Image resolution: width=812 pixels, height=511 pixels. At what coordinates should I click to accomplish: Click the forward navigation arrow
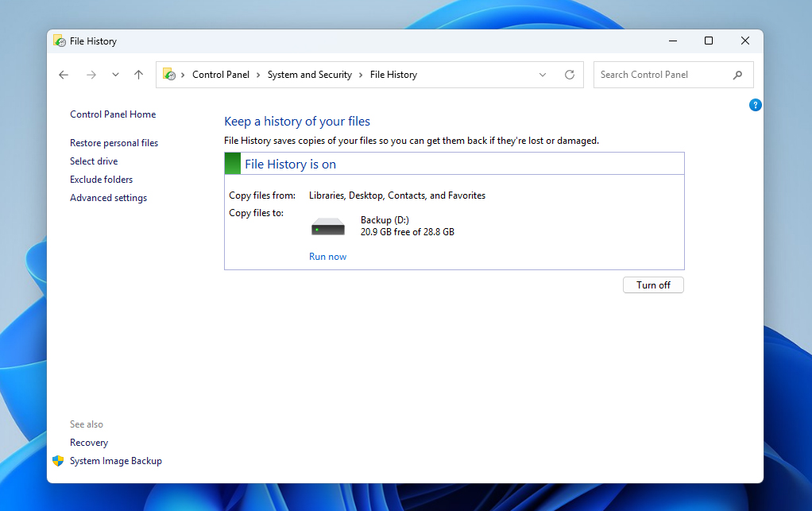tap(91, 74)
